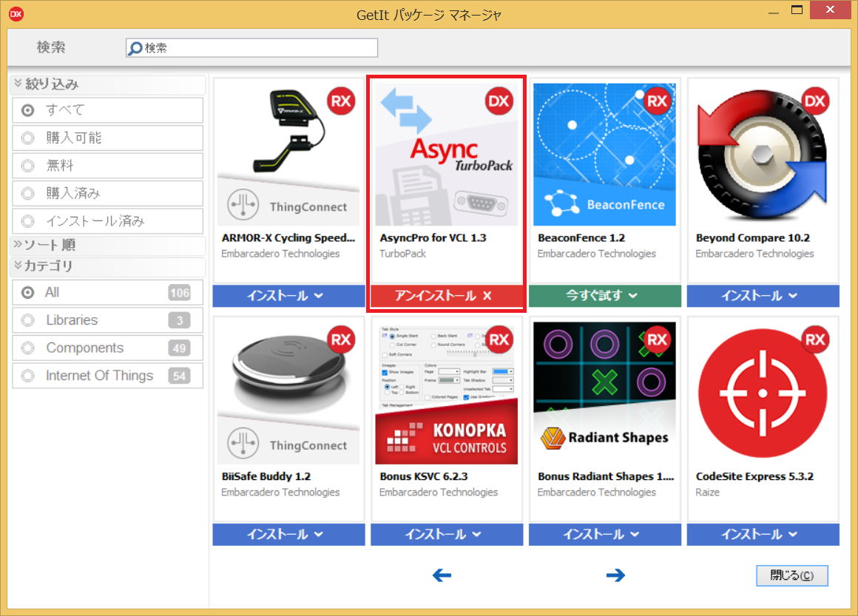Select the 無料 filter radio button
Screen dimensions: 858x616
[27, 166]
